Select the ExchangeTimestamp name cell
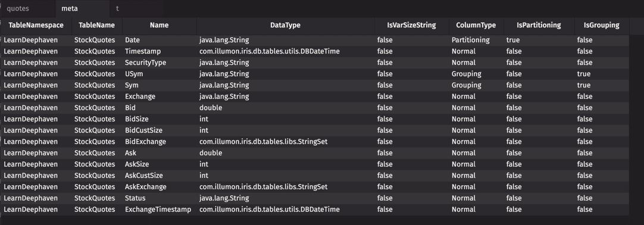Viewport: 644px width, 225px height. [159, 210]
